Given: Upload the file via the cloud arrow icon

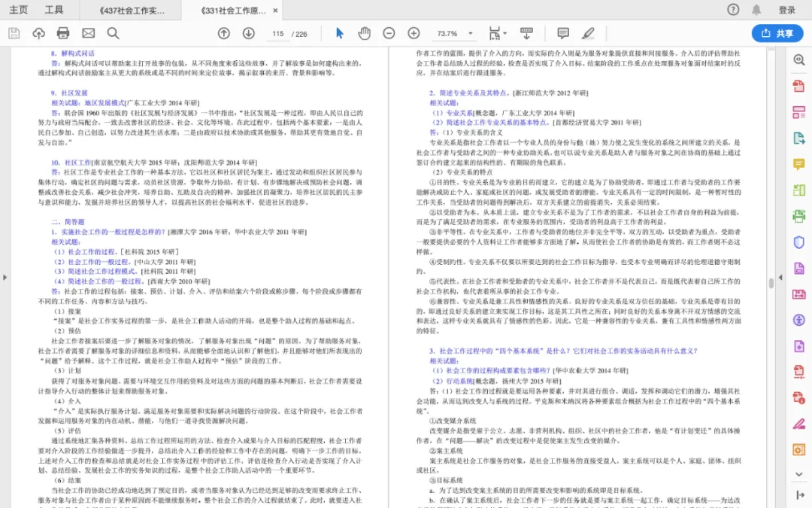Looking at the screenshot, I should pos(38,34).
